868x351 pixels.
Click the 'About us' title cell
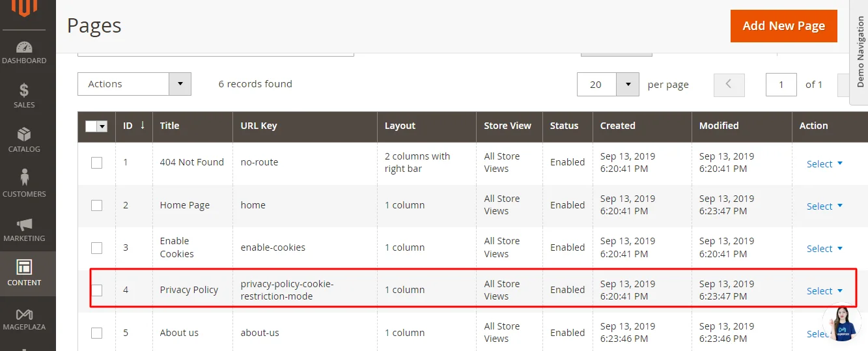point(179,333)
